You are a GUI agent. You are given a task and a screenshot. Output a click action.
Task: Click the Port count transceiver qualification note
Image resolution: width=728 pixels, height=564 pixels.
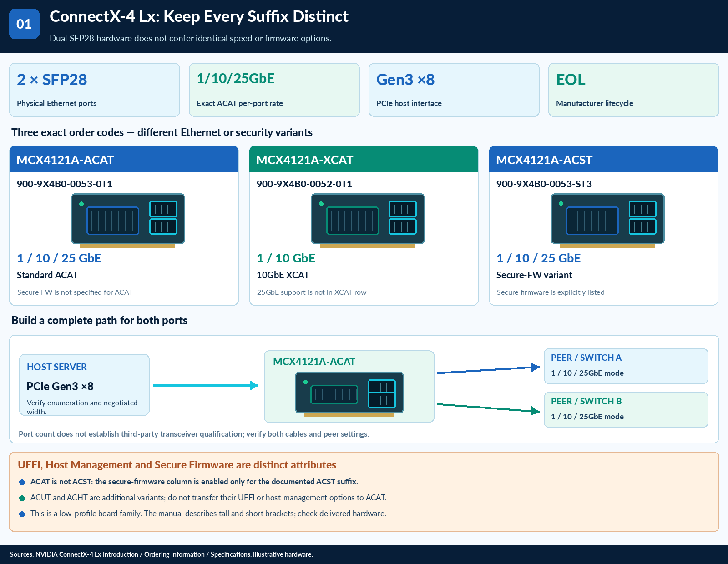point(194,434)
